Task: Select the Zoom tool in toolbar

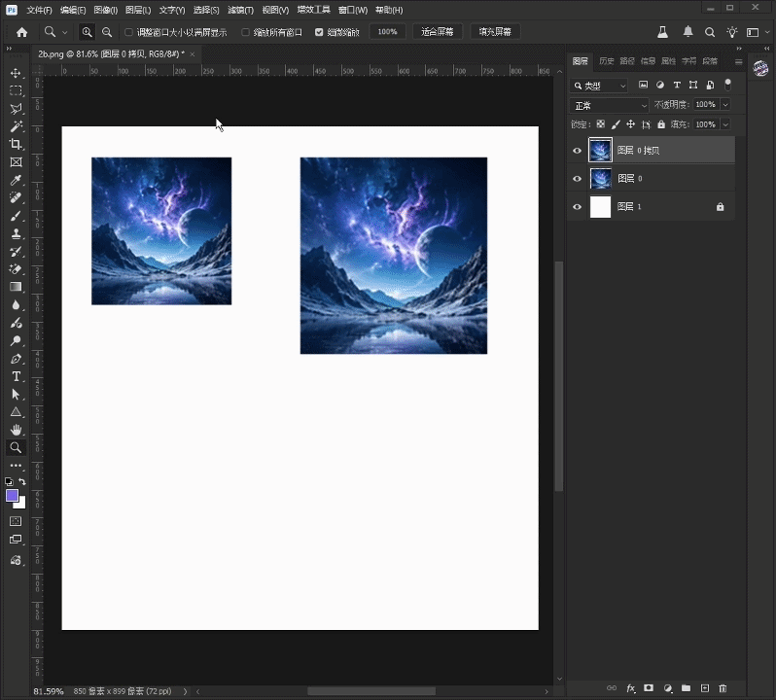Action: point(16,447)
